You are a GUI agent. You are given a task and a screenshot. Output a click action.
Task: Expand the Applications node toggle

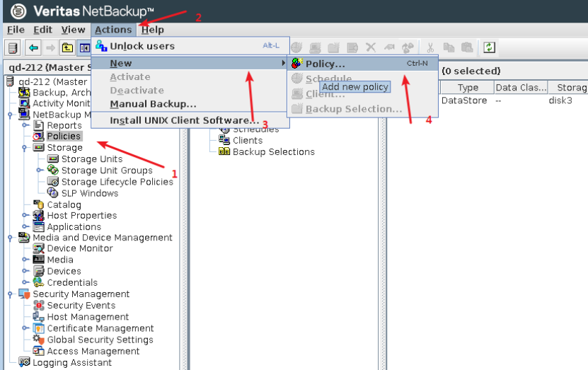tap(25, 226)
